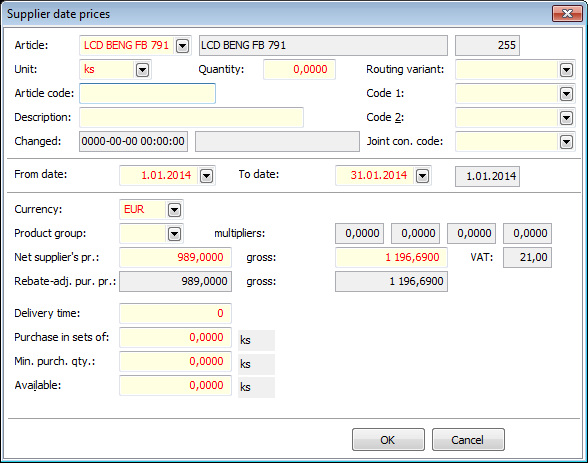
Task: Select the Quantity field
Action: pos(299,69)
